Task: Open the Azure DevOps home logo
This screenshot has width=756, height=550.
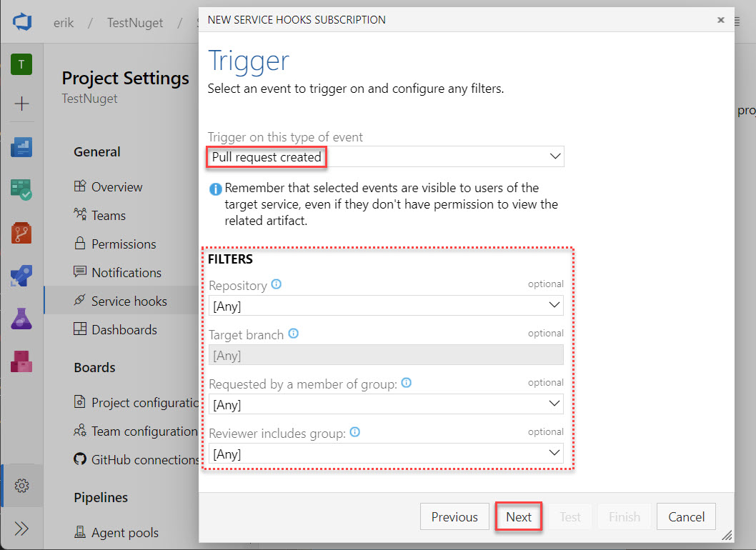Action: click(x=21, y=21)
